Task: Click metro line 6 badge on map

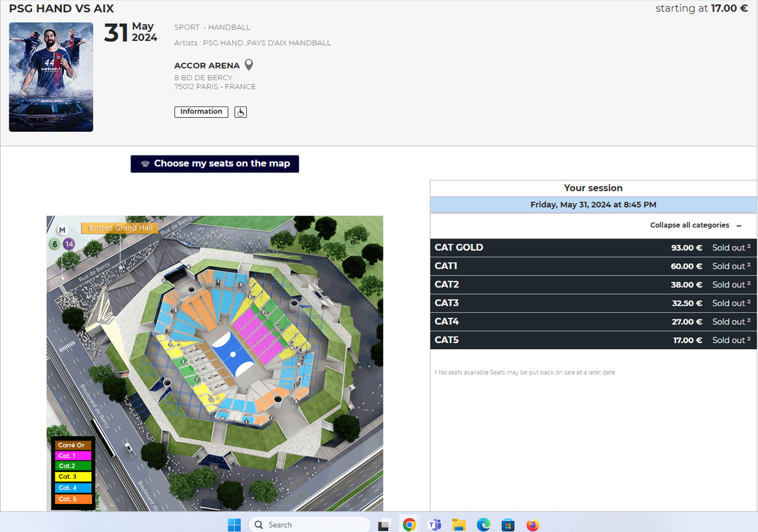Action: (x=55, y=244)
